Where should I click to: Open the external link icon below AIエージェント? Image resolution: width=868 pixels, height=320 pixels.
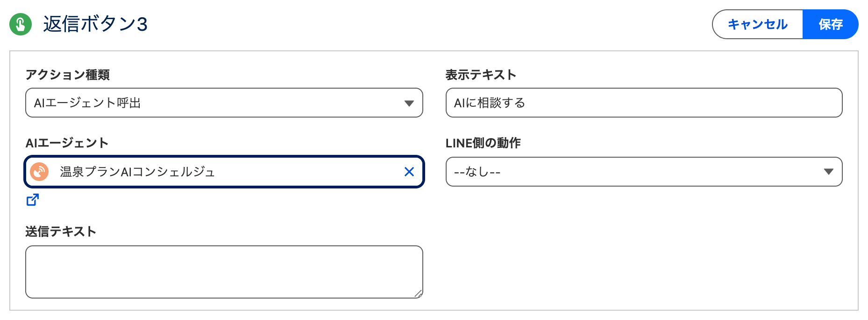(33, 200)
